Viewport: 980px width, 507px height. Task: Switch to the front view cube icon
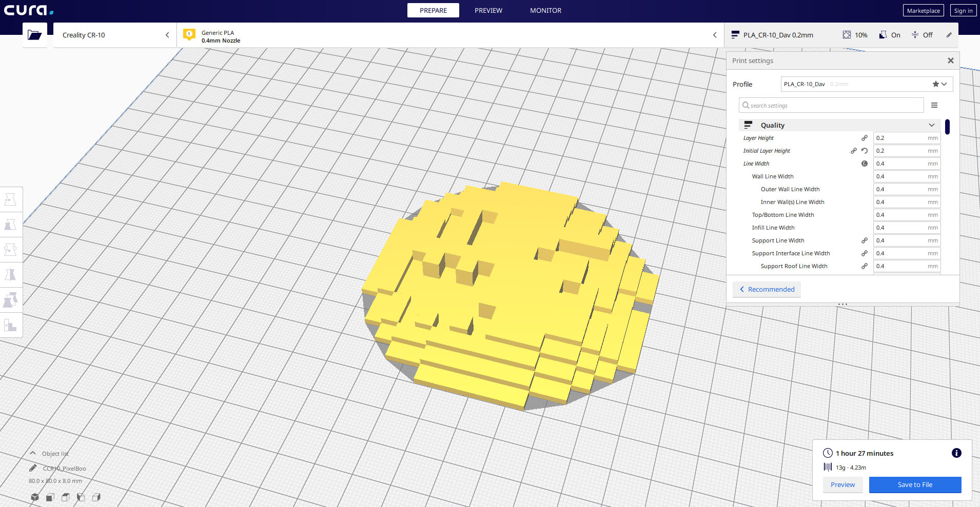(x=50, y=497)
